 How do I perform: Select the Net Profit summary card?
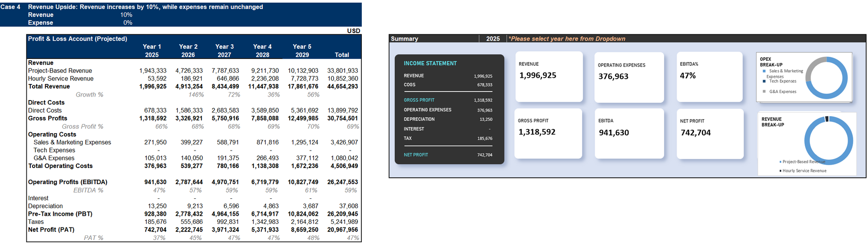click(710, 133)
